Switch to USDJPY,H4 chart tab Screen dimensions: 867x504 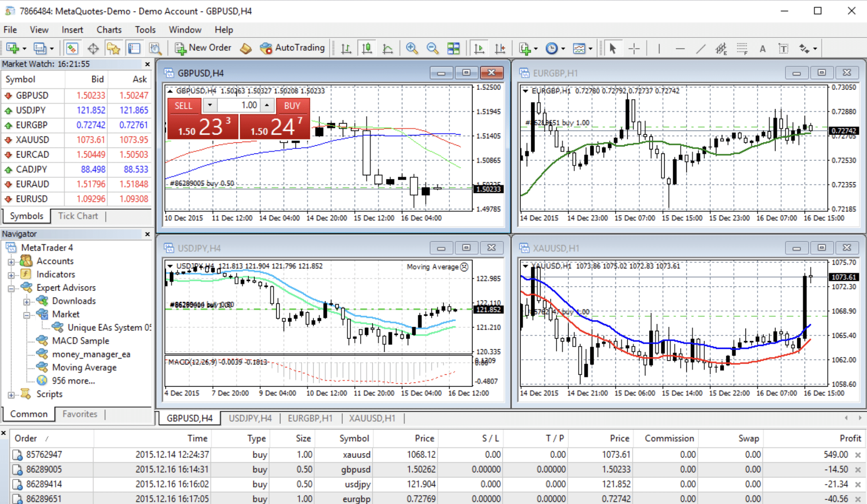click(x=250, y=418)
